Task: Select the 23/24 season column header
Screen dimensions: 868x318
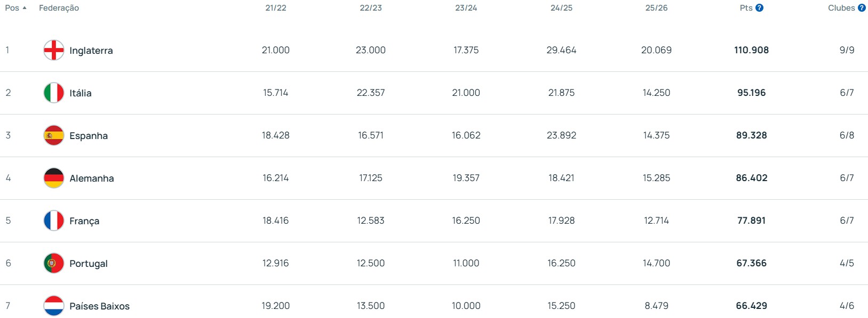Action: [x=466, y=8]
